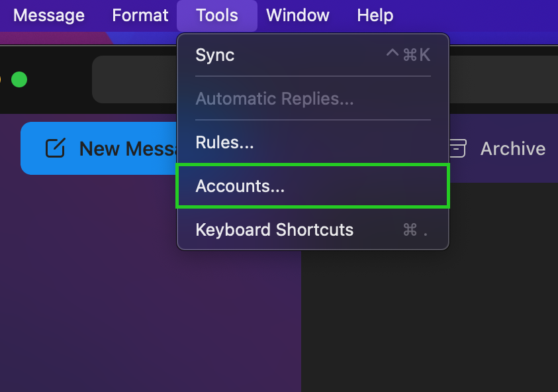Screen dimensions: 558x392
Task: Open the Format menu
Action: point(140,15)
